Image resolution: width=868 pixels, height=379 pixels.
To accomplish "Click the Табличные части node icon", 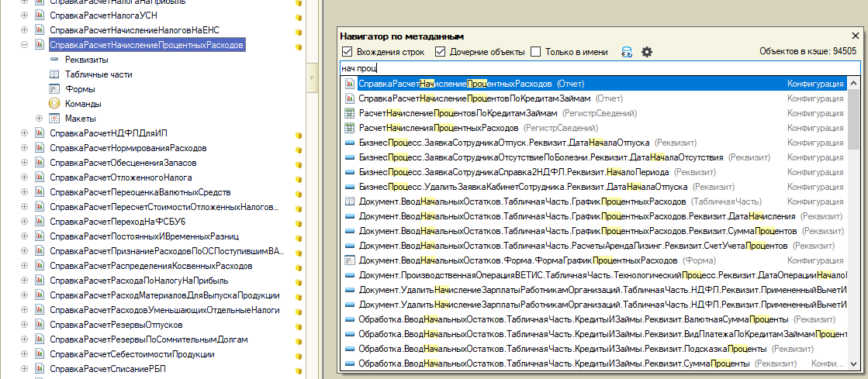I will click(x=54, y=74).
